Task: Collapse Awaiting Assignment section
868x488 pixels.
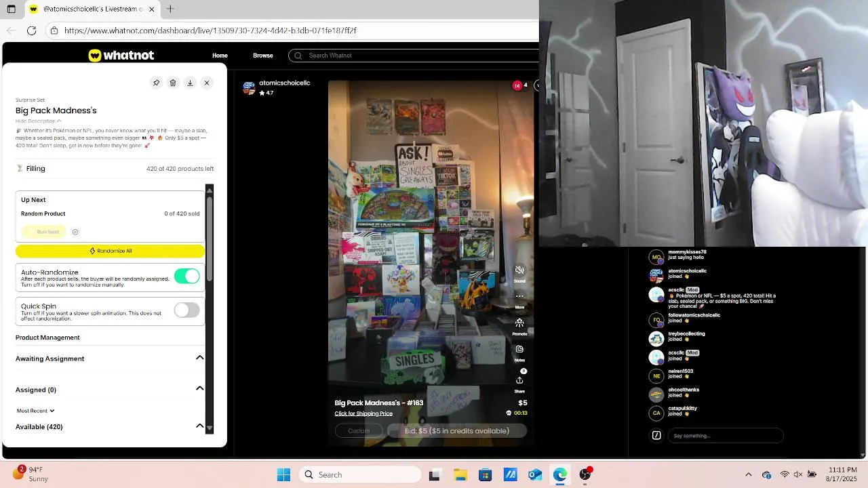Action: [200, 358]
